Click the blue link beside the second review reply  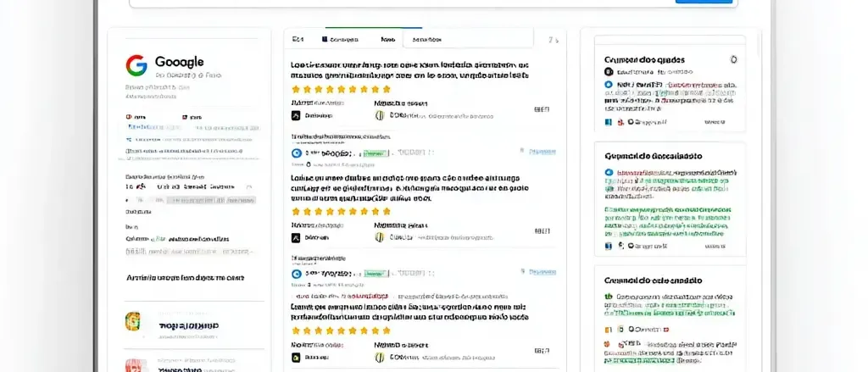pyautogui.click(x=541, y=271)
